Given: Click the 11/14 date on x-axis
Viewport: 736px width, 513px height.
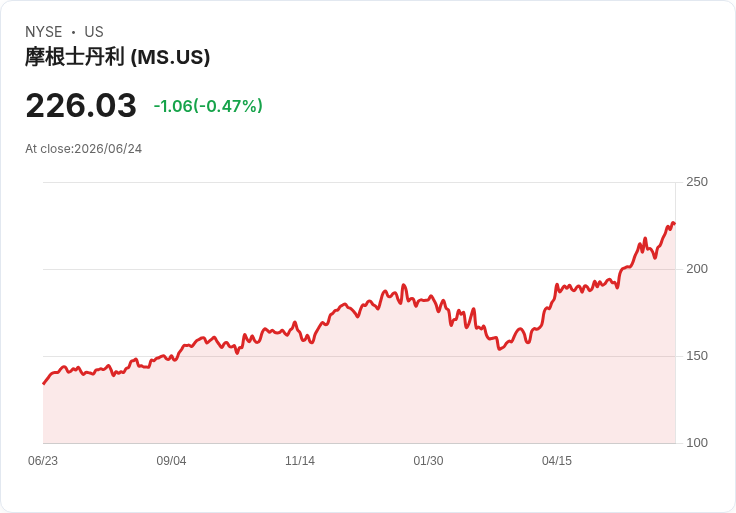Looking at the screenshot, I should 300,461.
